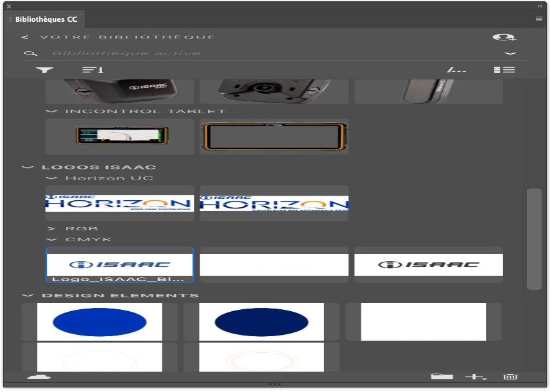Delete item with trash icon
This screenshot has width=550, height=392.
[510, 377]
